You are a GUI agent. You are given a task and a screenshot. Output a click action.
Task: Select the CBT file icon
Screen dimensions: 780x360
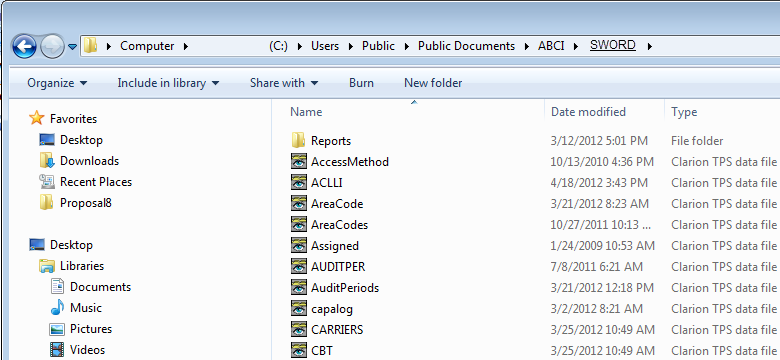[298, 350]
